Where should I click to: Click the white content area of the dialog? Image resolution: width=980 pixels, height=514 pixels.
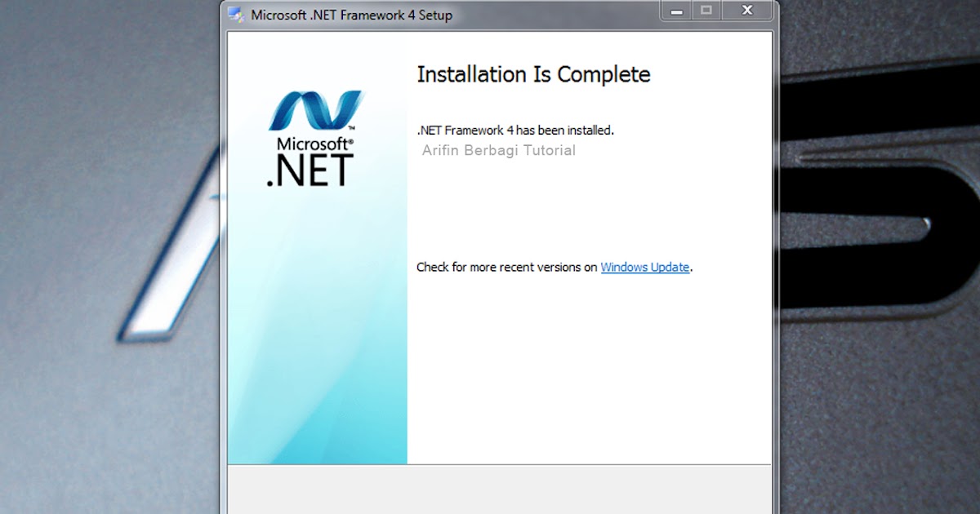pyautogui.click(x=572, y=367)
